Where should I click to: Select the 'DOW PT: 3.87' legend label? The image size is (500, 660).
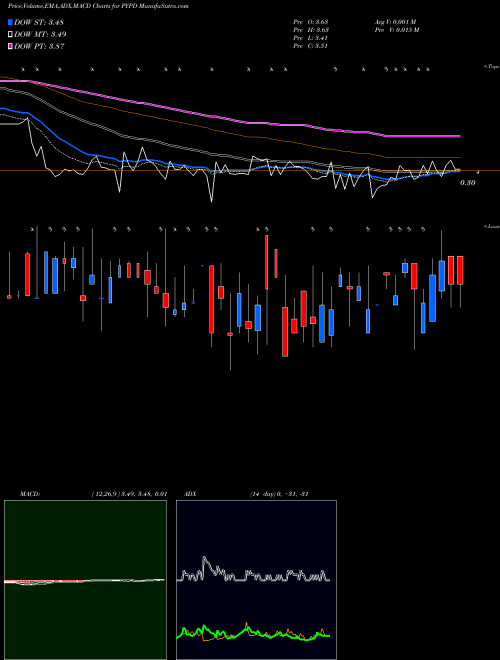pyautogui.click(x=39, y=46)
